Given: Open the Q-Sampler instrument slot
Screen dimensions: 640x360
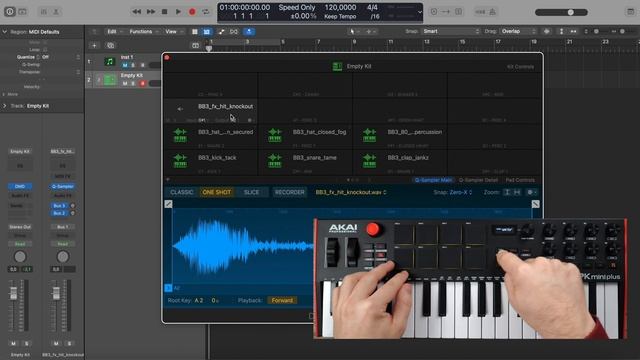Looking at the screenshot, I should 62,187.
